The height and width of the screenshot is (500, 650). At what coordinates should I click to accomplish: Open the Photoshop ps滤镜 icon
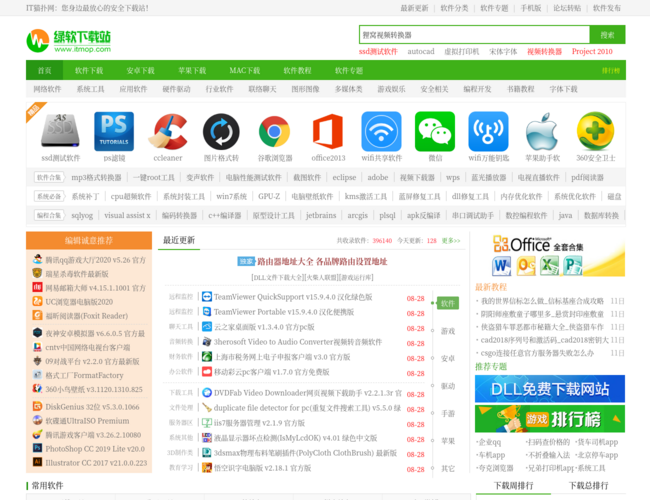(114, 131)
